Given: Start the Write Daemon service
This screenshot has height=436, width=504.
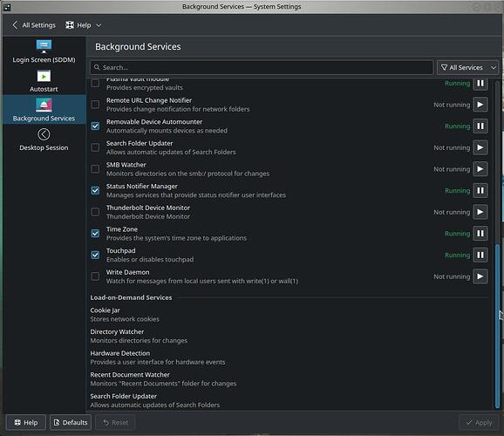Looking at the screenshot, I should pos(480,276).
